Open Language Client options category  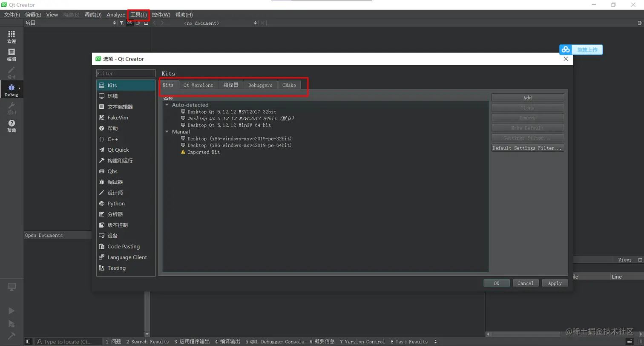click(126, 257)
